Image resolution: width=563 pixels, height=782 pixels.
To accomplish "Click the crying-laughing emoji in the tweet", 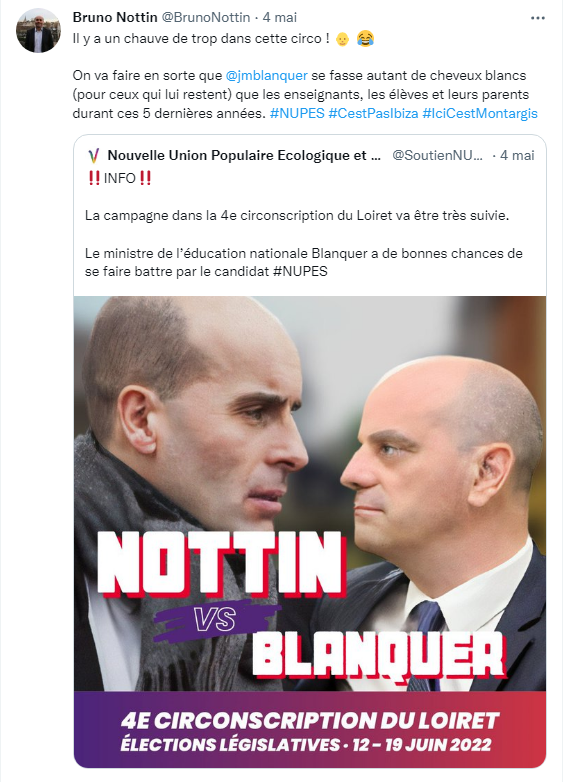I will [366, 38].
